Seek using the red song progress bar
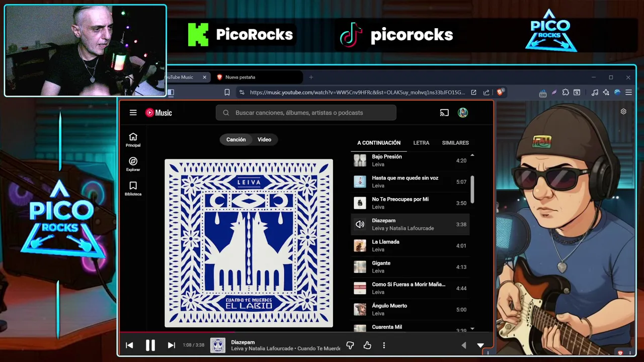 177,332
